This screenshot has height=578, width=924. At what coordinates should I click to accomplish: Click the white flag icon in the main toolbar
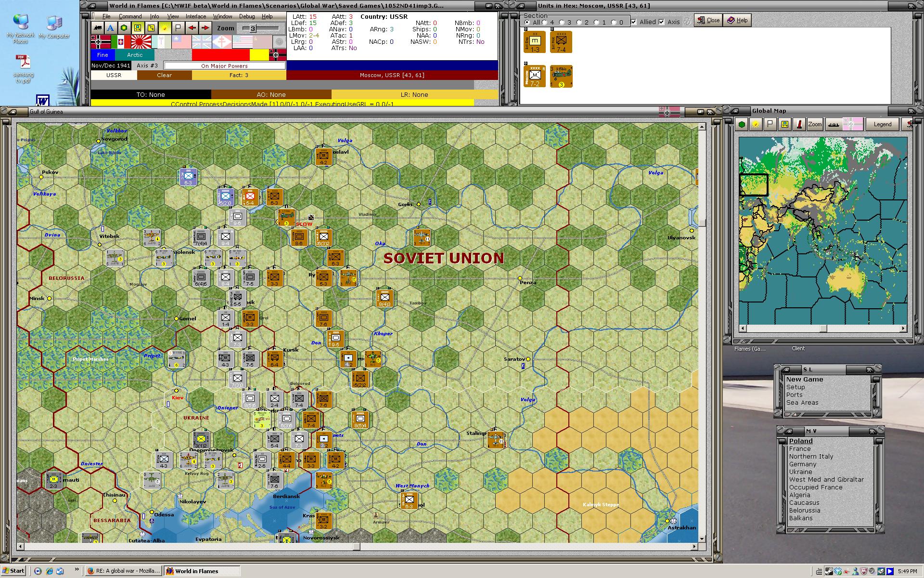pos(178,28)
